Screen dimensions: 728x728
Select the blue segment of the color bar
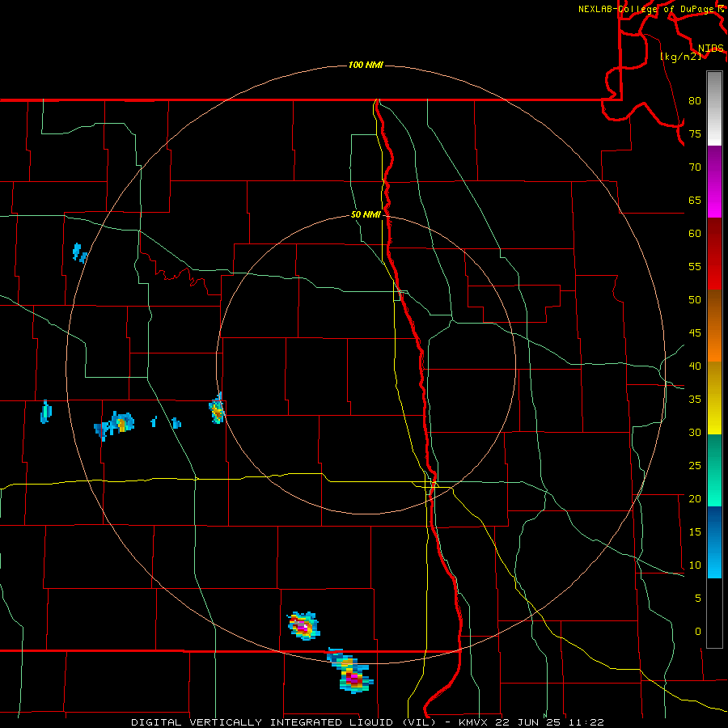click(x=714, y=542)
